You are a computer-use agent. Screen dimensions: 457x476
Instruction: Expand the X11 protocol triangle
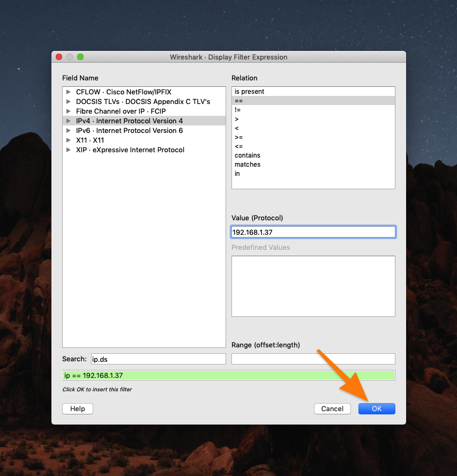tap(69, 140)
